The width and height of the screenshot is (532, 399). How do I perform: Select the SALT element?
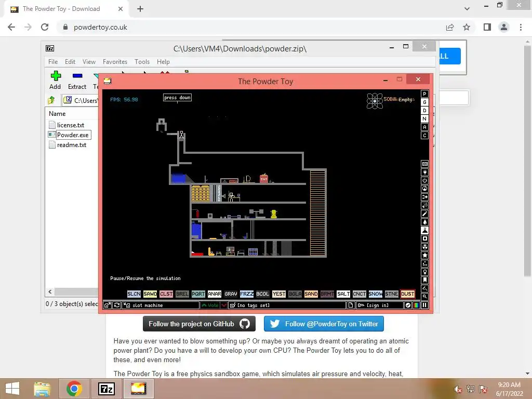(x=343, y=294)
